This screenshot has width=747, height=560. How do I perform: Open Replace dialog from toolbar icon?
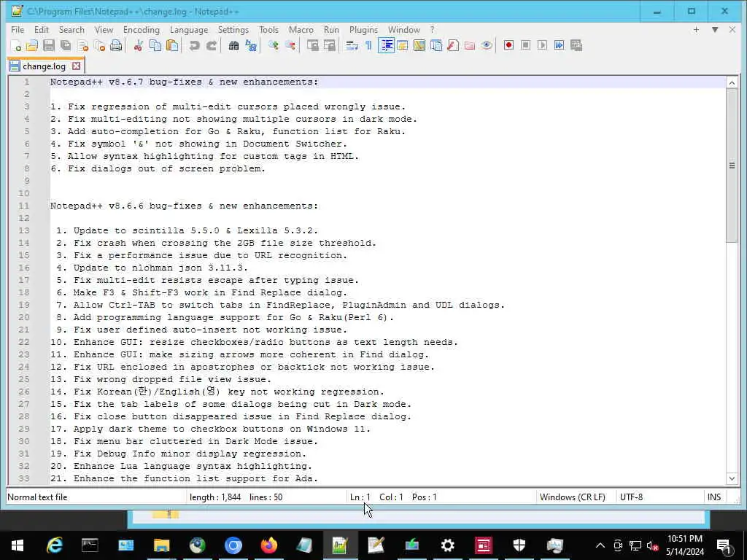click(251, 46)
